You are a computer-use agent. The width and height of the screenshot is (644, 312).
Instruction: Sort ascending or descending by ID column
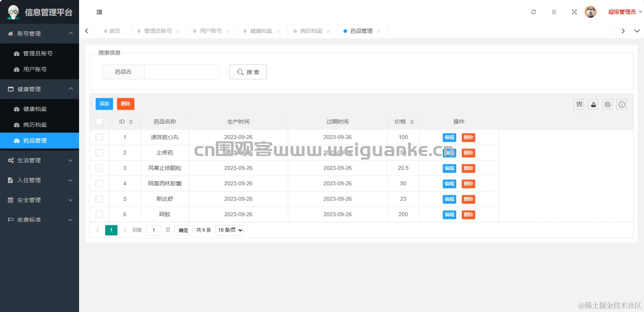click(131, 122)
